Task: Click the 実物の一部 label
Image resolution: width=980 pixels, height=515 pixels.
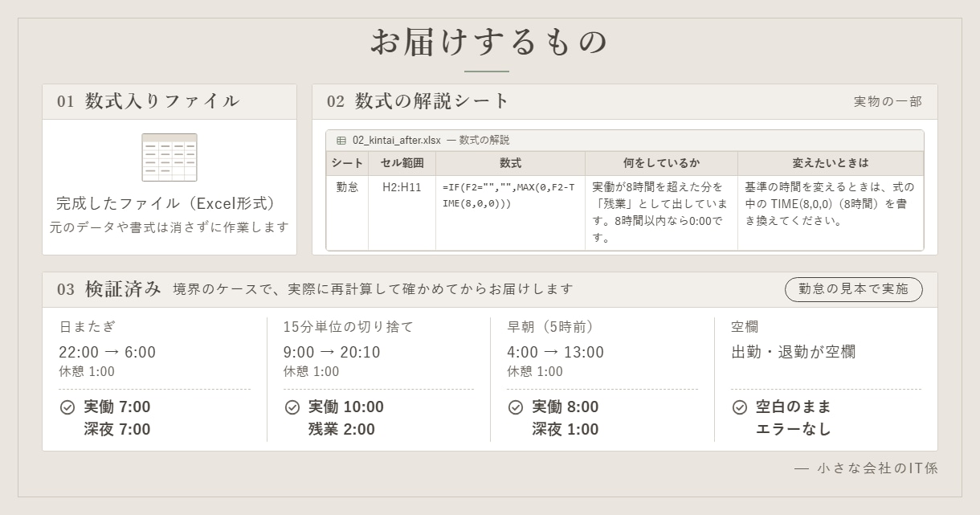Action: click(888, 102)
